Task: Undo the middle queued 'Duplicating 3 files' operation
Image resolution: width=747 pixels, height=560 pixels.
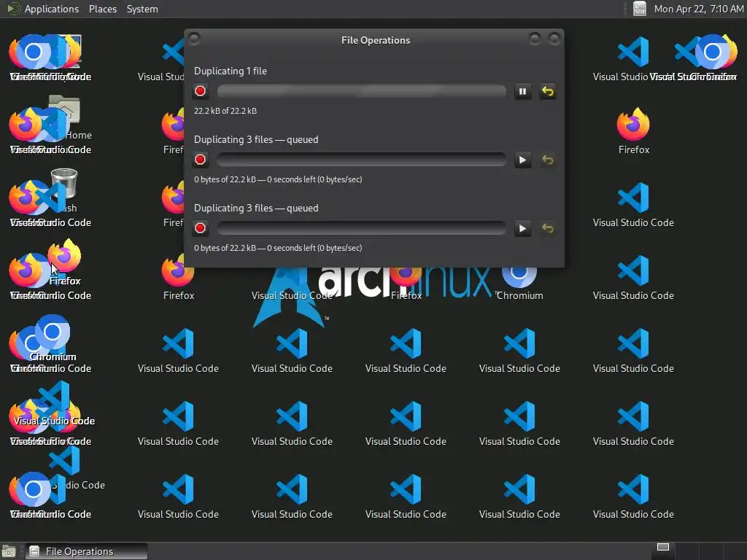Action: (x=548, y=160)
